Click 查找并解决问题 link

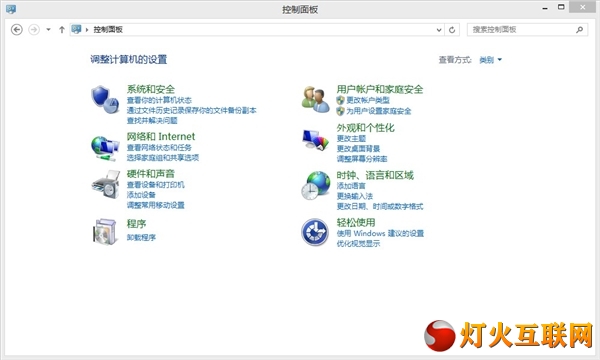152,121
